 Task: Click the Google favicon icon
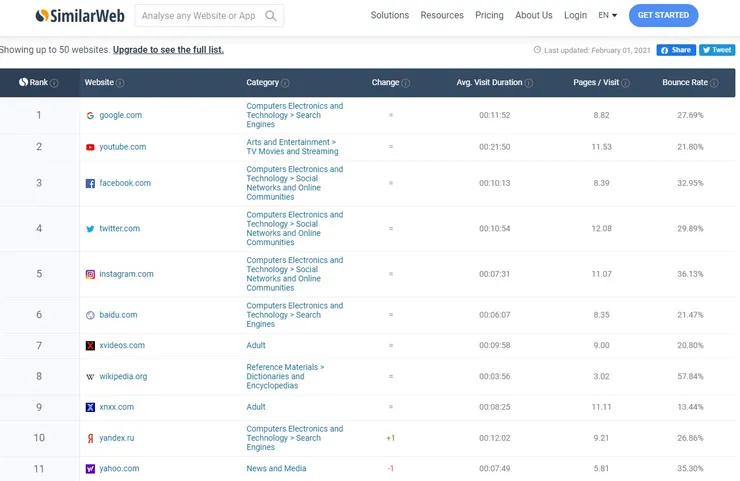point(90,115)
